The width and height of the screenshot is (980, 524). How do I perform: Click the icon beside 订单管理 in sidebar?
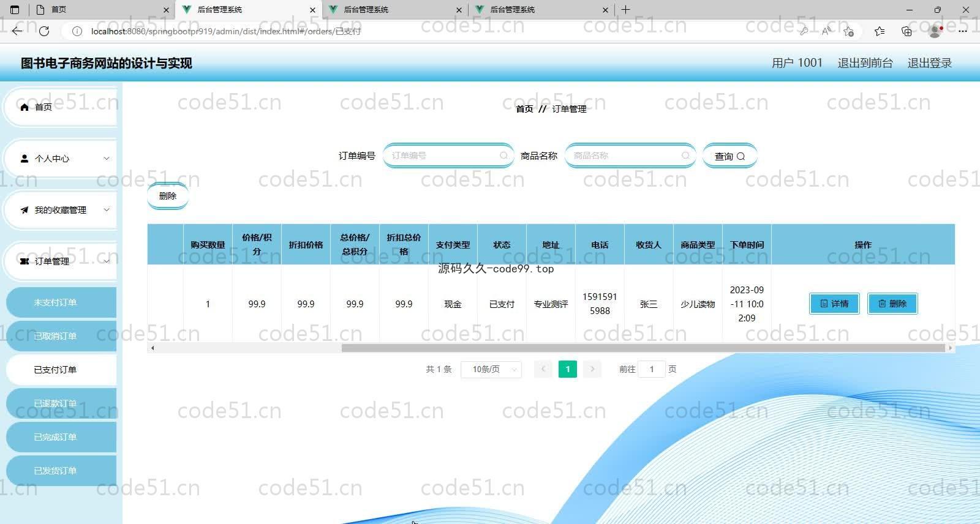(x=24, y=261)
